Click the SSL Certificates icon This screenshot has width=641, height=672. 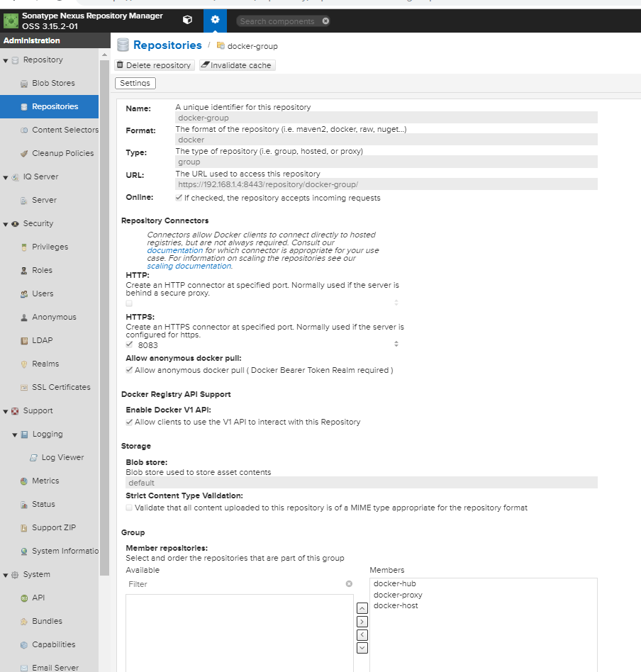coord(24,388)
